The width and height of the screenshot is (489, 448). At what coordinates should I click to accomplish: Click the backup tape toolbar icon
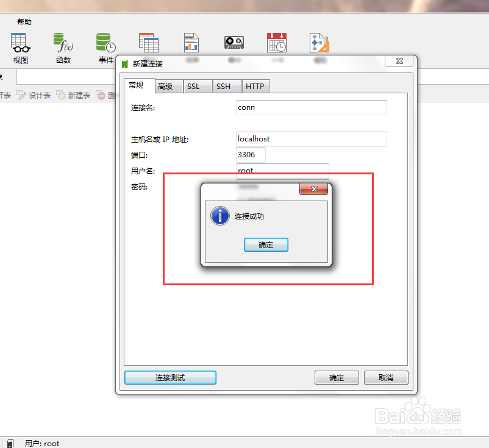pos(234,43)
